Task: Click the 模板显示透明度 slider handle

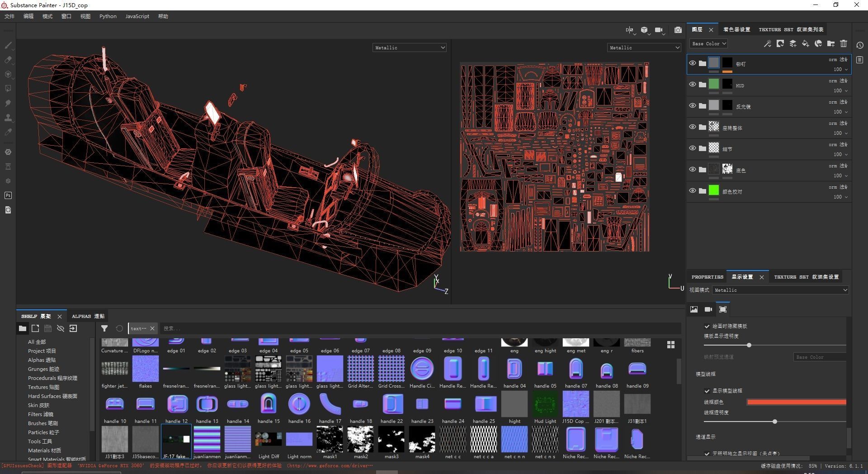Action: click(x=749, y=345)
